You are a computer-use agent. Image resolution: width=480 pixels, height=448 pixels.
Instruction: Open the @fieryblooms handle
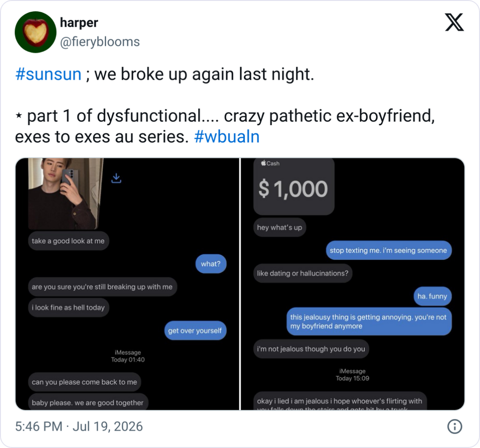(100, 42)
